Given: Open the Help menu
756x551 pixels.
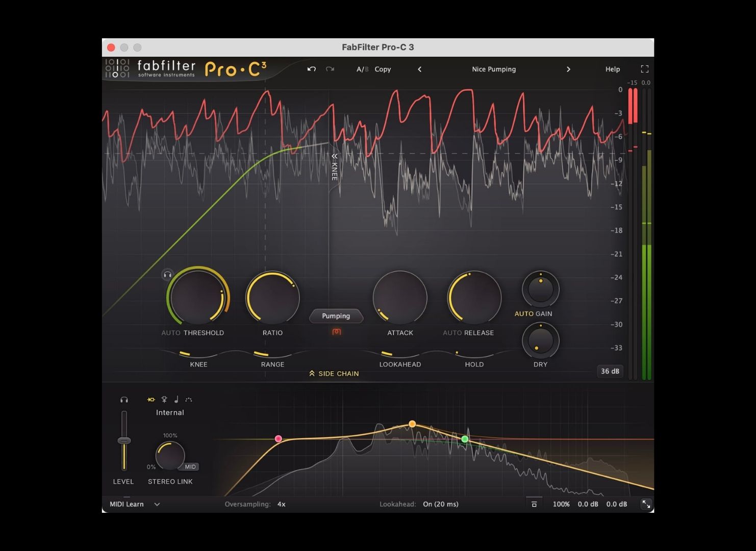Looking at the screenshot, I should [612, 69].
